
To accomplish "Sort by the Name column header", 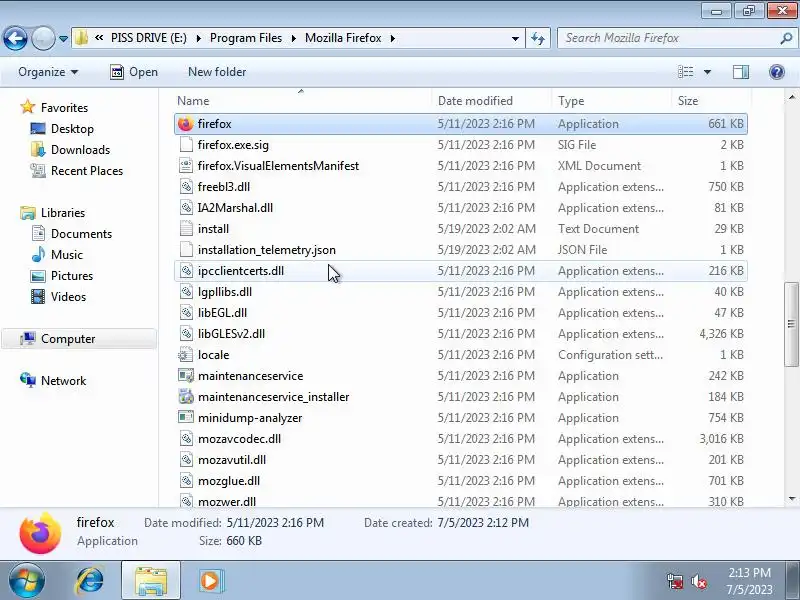I will tap(302, 101).
